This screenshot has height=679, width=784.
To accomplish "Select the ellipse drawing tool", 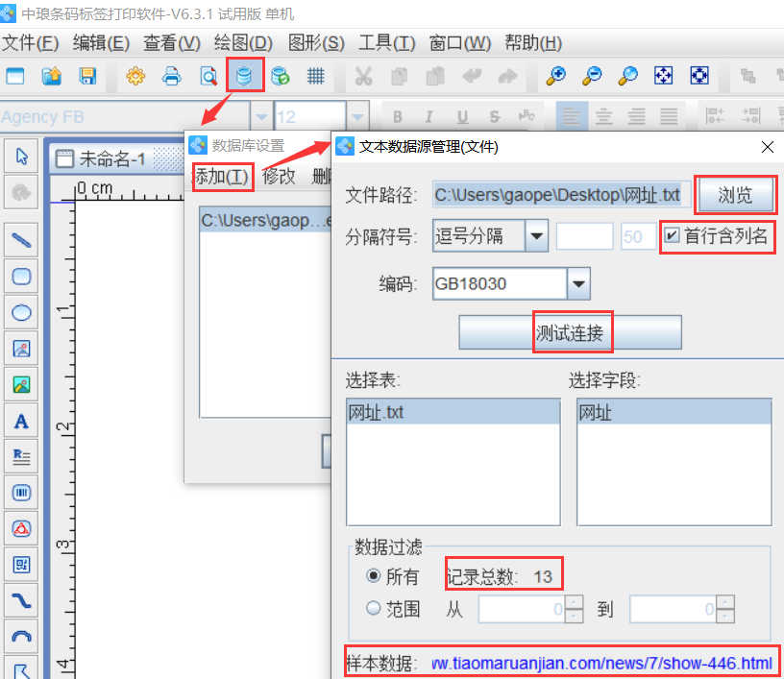I will (21, 312).
